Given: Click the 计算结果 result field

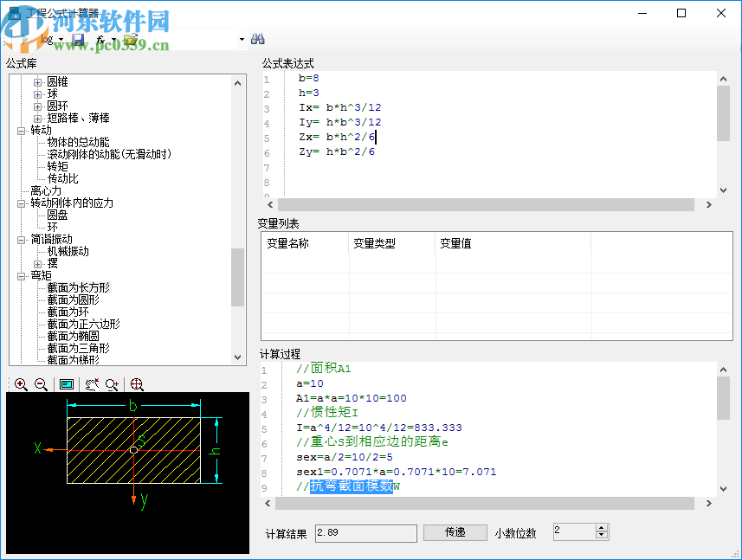Looking at the screenshot, I should (365, 533).
